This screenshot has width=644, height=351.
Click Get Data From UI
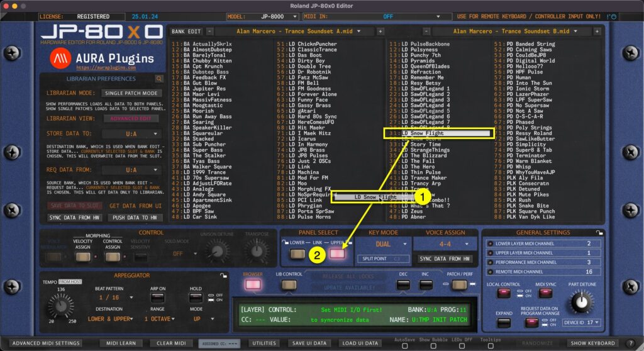135,206
